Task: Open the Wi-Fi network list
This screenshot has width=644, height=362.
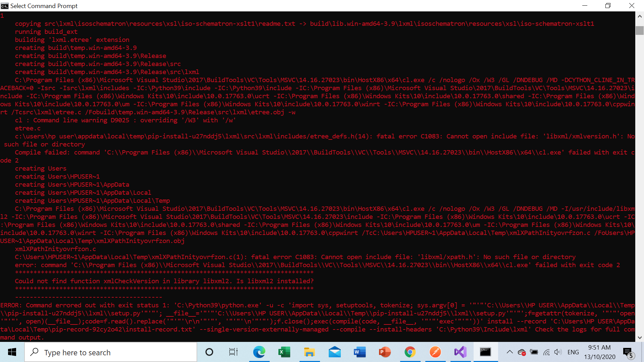Action: point(546,352)
